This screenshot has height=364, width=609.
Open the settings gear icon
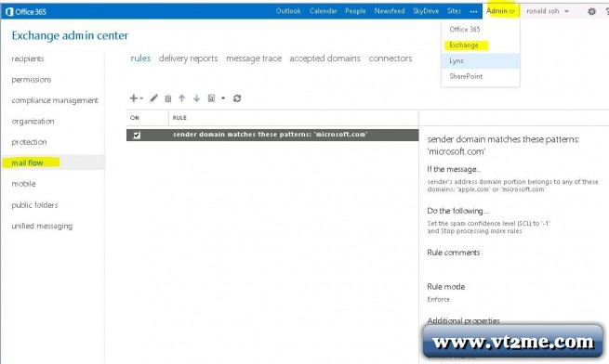[x=591, y=11]
